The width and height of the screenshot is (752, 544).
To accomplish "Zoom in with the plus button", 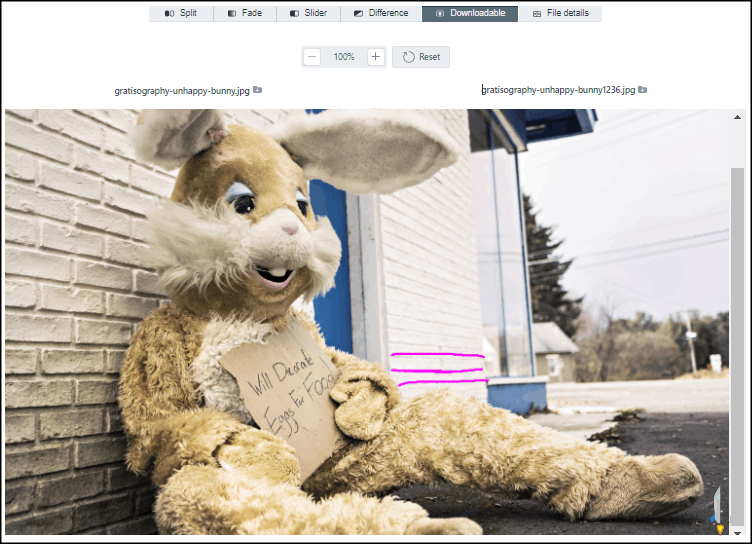I will click(x=375, y=57).
